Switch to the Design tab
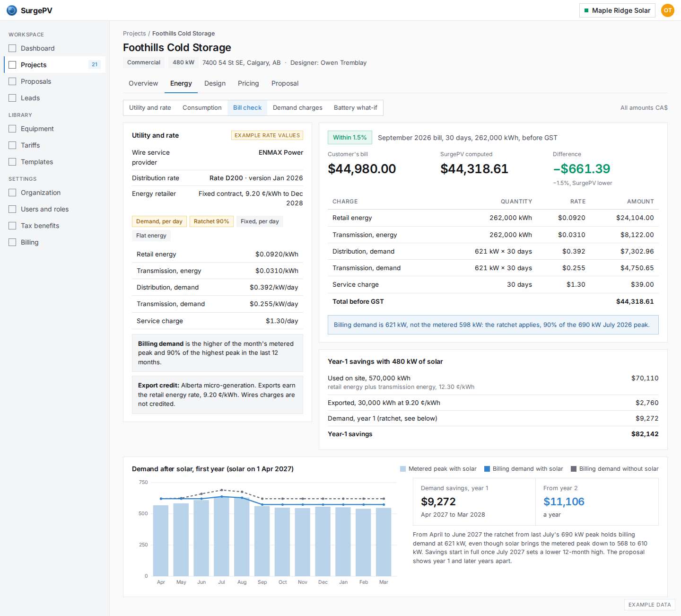The width and height of the screenshot is (681, 616). [215, 83]
